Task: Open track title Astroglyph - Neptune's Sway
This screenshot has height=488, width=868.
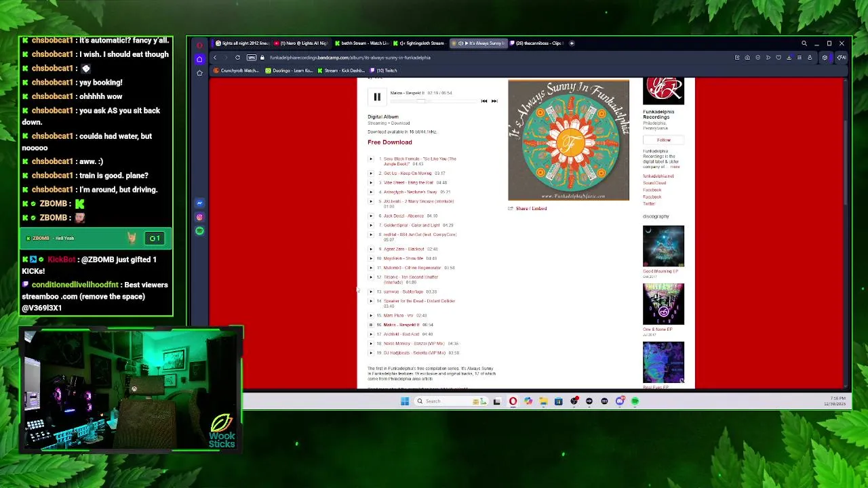Action: 410,192
